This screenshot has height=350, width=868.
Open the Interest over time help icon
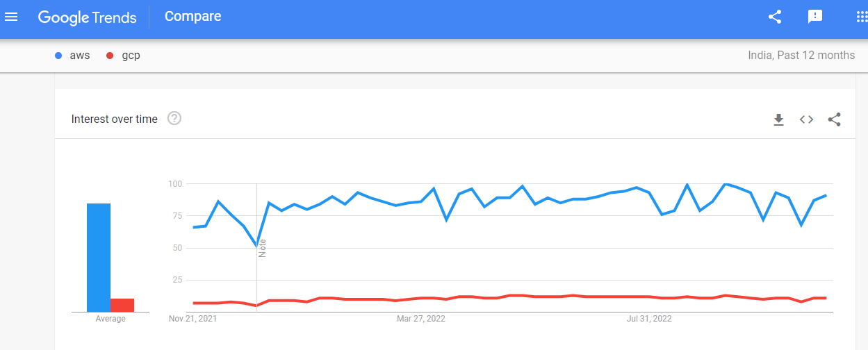[174, 119]
